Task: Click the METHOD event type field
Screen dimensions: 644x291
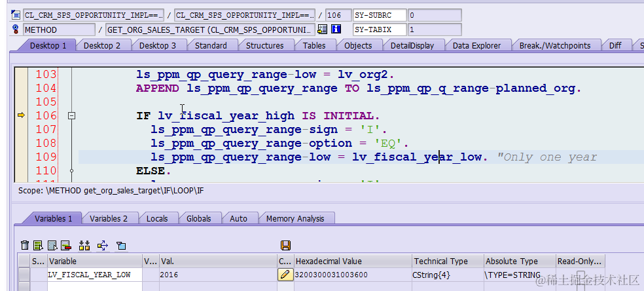Action: pos(59,29)
